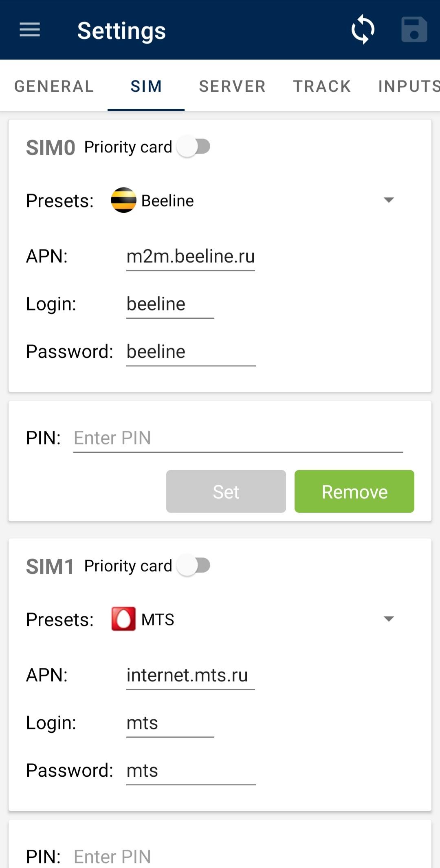Edit the SIM1 APN field internet.mts.ru
This screenshot has width=440, height=868.
(x=191, y=676)
